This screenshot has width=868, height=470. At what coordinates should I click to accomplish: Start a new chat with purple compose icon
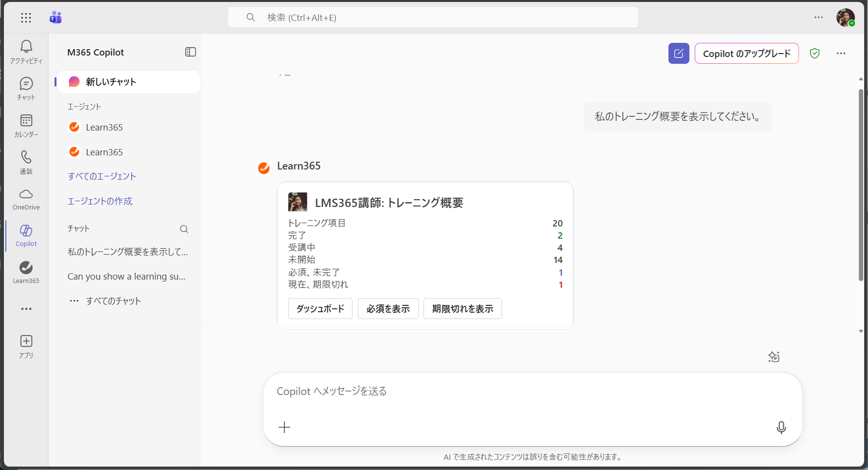pos(679,54)
